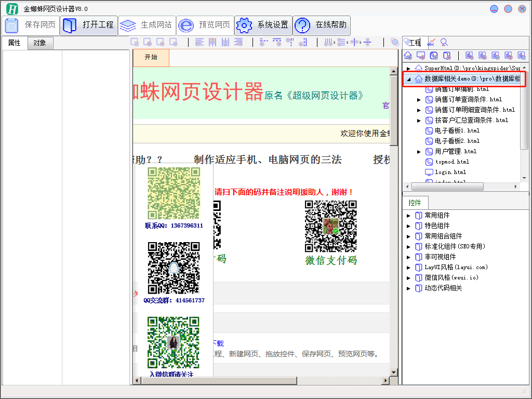The width and height of the screenshot is (532, 399).
Task: Click the abc spell-check icon
Action: pyautogui.click(x=431, y=43)
